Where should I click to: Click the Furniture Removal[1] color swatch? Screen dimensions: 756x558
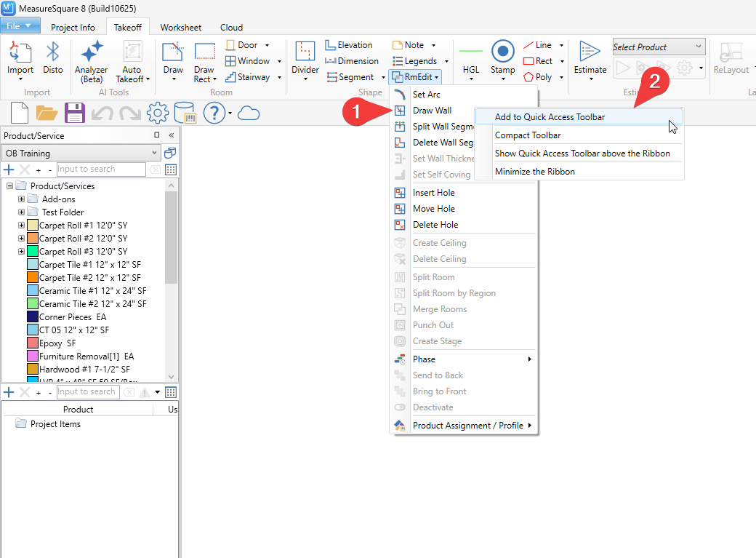(x=33, y=356)
